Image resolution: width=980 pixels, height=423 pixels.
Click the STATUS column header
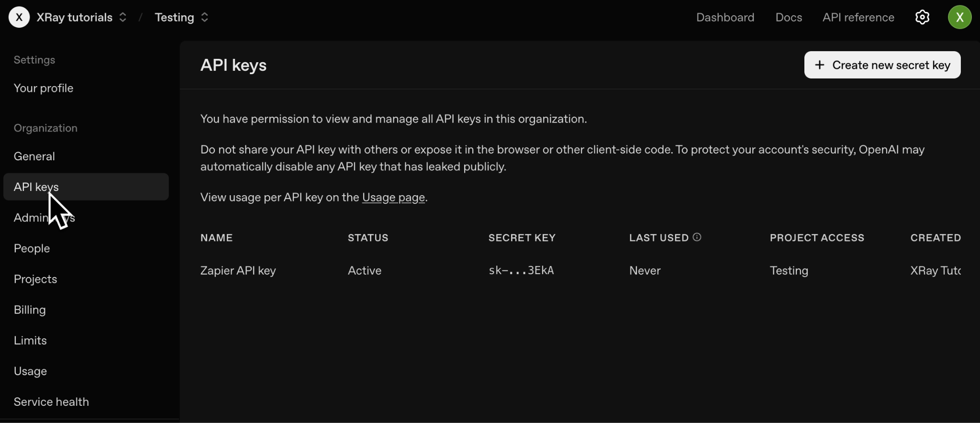click(368, 238)
